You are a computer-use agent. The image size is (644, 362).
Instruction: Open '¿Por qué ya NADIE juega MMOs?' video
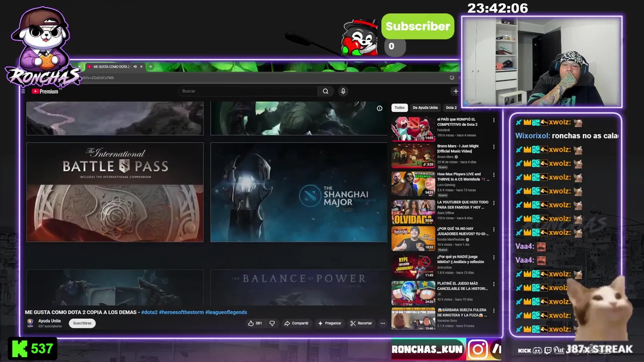coord(460,259)
